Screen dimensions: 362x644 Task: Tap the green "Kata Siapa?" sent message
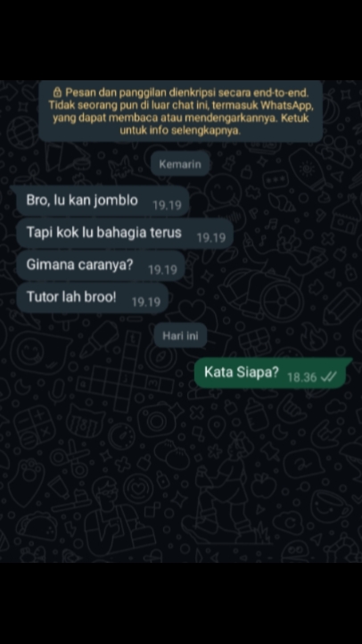click(x=273, y=373)
